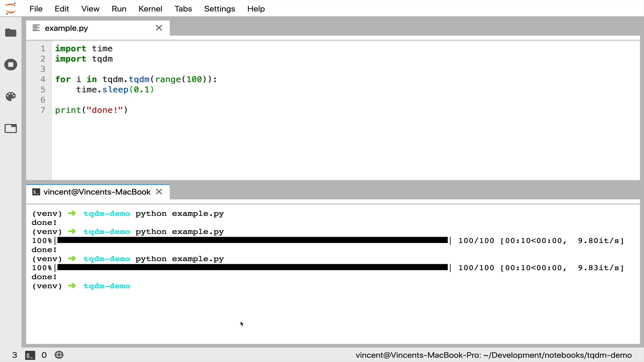Screen dimensions: 644x362
Task: Open the file browser sidebar folder icon
Action: click(x=11, y=33)
